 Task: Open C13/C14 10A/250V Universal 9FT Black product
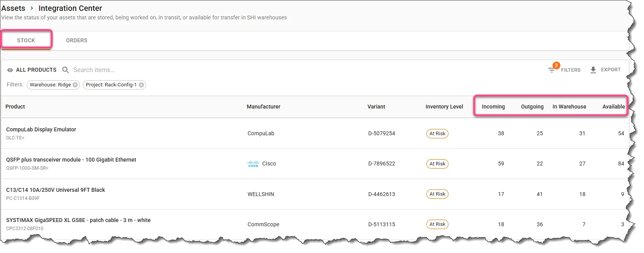pyautogui.click(x=56, y=190)
